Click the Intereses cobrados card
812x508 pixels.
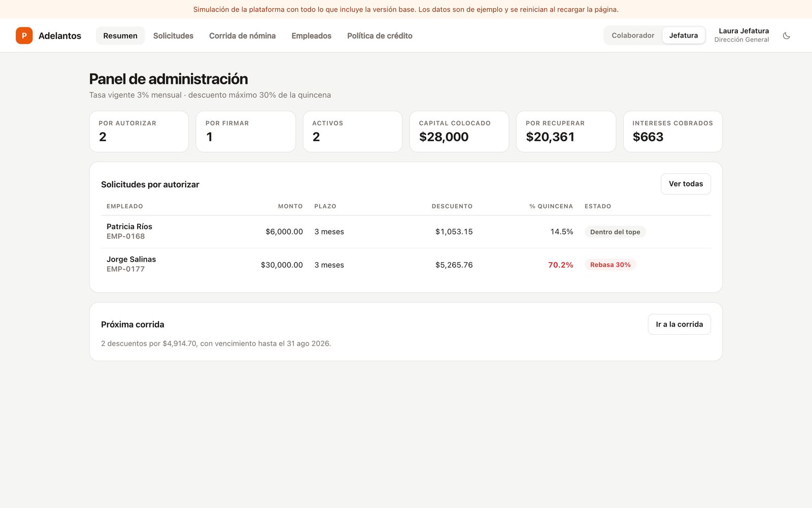(672, 132)
